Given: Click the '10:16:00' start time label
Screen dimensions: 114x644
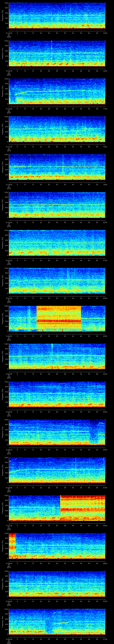Looking at the screenshot, I should [x=9, y=109].
